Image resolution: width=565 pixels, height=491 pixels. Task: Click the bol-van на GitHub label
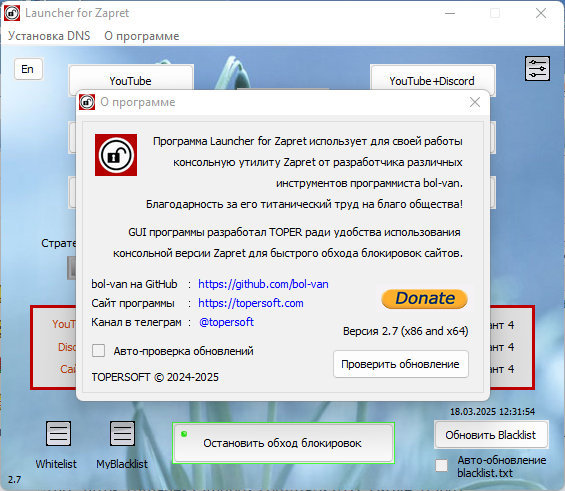click(x=134, y=284)
